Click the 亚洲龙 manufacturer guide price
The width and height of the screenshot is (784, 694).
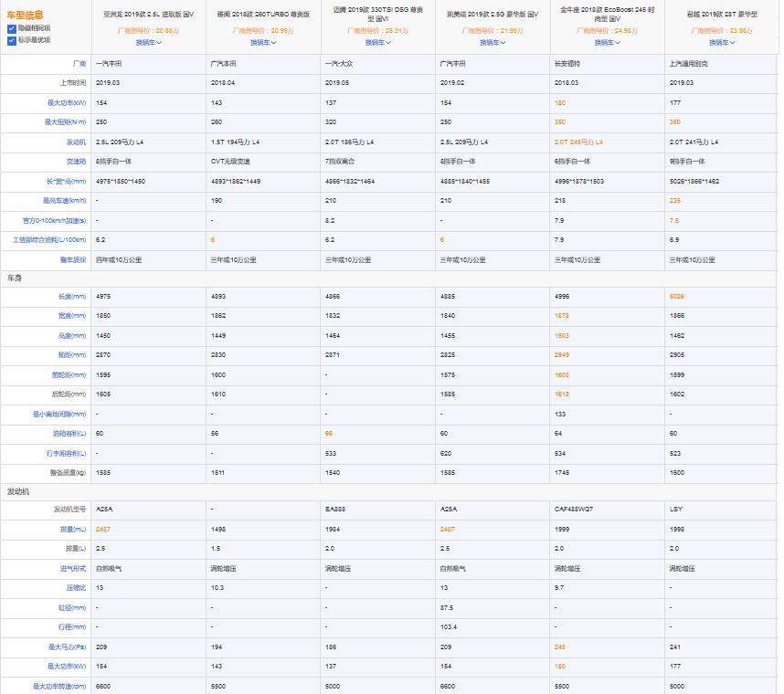pos(149,31)
